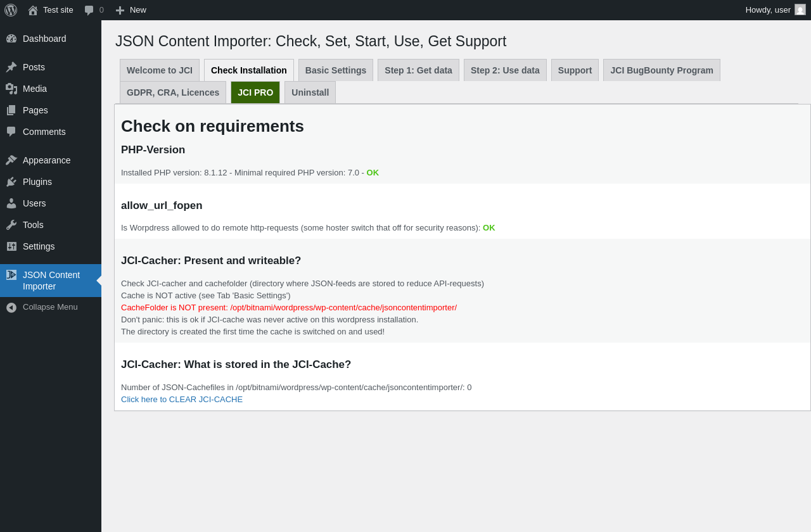The height and width of the screenshot is (532, 811).
Task: Open the Uninstall tab
Action: (310, 92)
